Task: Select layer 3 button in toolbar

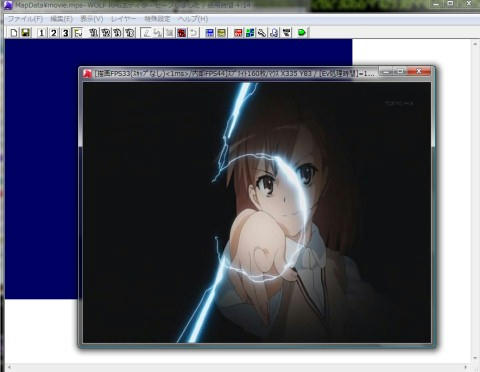Action: click(x=66, y=33)
